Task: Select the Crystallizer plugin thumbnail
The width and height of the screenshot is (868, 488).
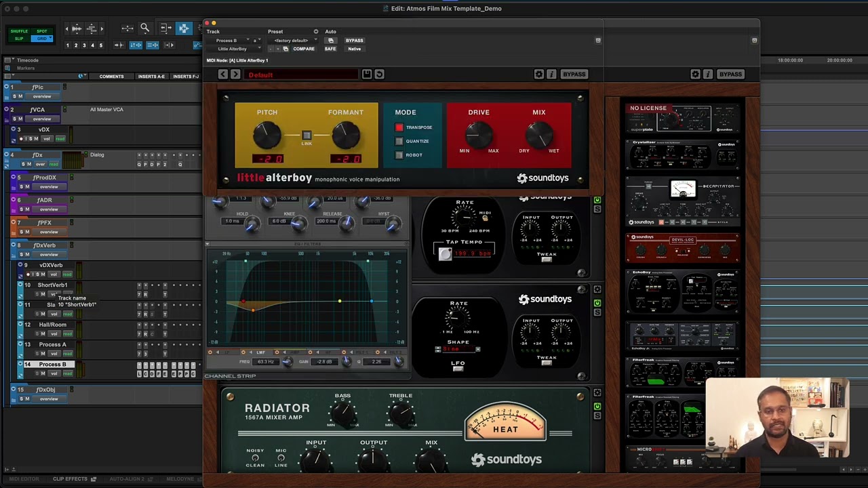Action: (x=682, y=155)
